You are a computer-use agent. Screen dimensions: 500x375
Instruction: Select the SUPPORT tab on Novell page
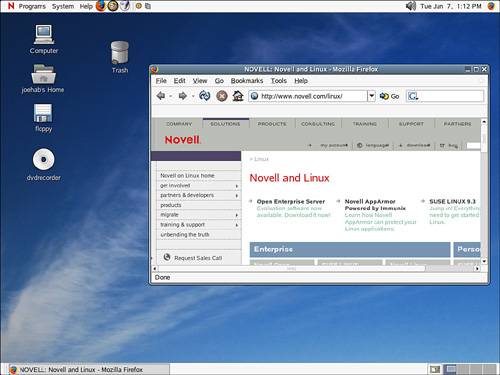(x=411, y=124)
